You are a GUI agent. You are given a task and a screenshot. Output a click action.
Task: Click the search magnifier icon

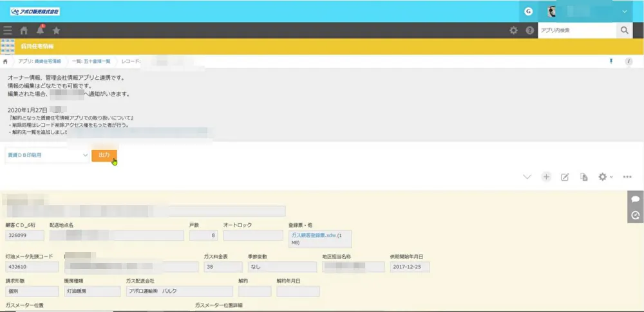coord(624,30)
